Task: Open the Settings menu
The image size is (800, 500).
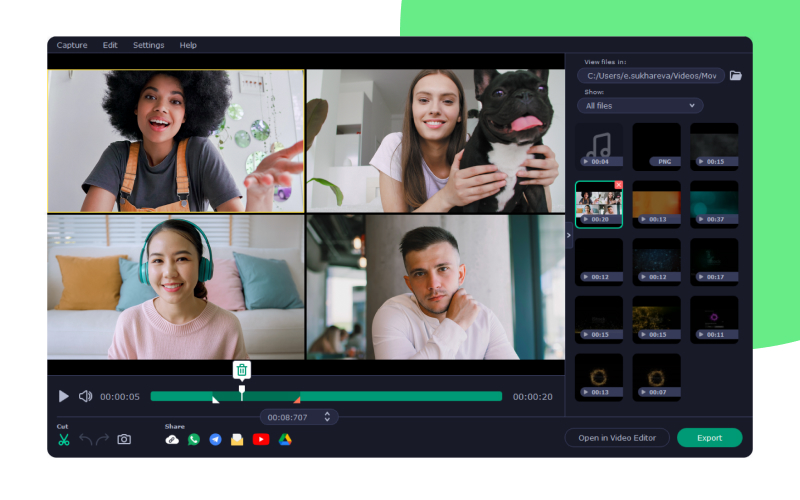Action: point(148,45)
